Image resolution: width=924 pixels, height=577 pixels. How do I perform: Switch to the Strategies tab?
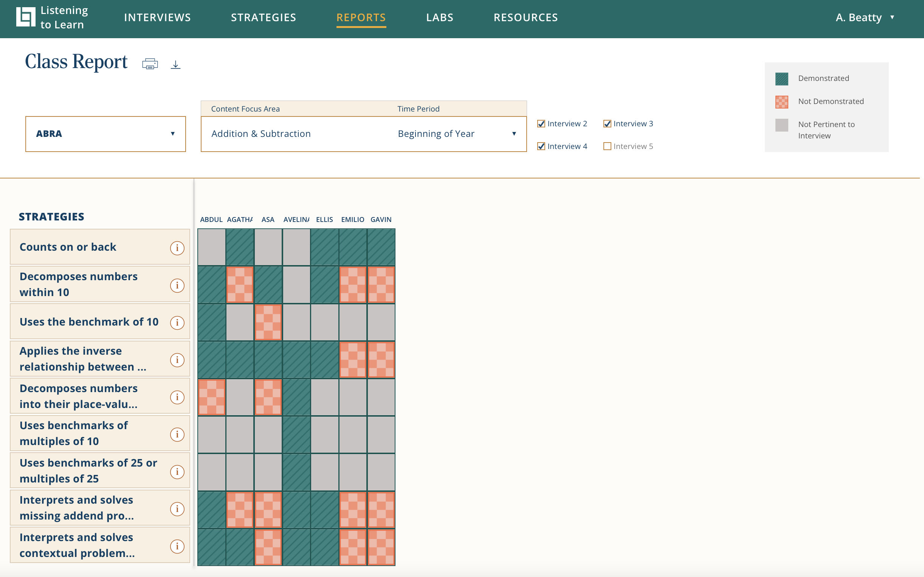[x=263, y=17]
